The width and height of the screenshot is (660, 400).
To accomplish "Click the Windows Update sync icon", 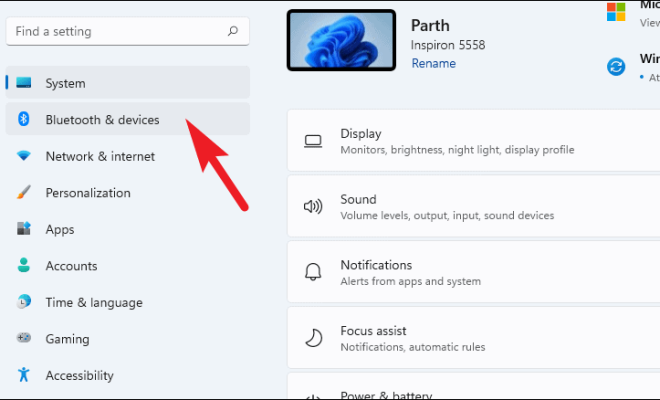I will [616, 67].
